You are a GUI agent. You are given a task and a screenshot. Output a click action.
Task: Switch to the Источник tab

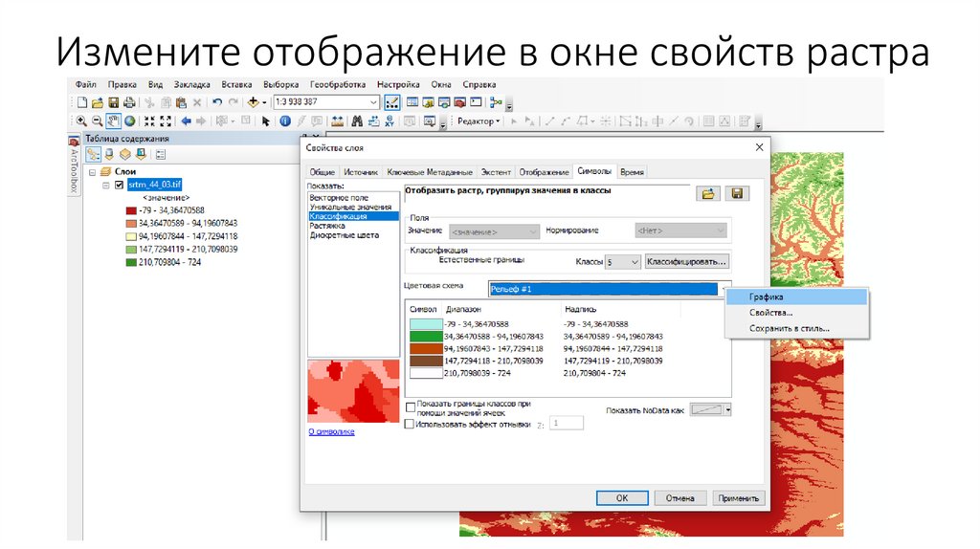pyautogui.click(x=361, y=172)
